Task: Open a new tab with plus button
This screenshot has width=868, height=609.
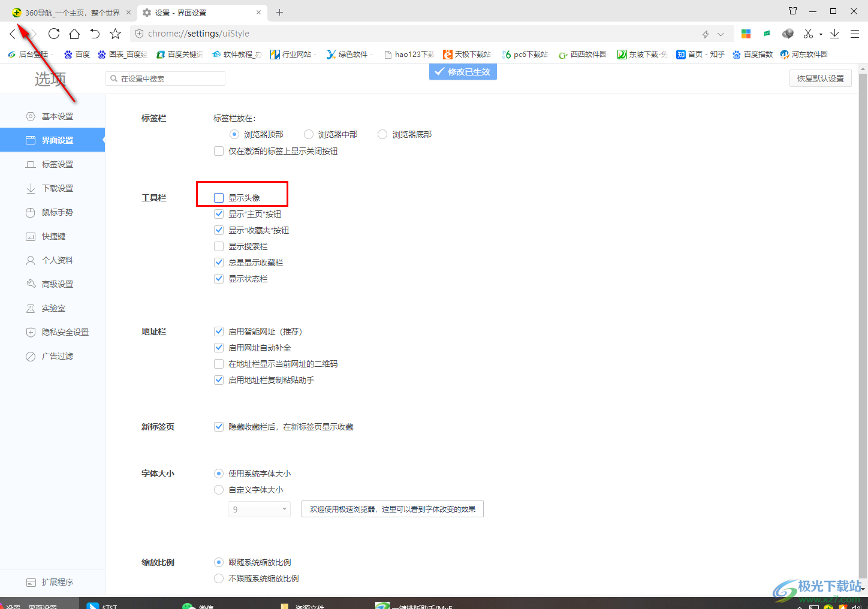Action: (x=279, y=12)
